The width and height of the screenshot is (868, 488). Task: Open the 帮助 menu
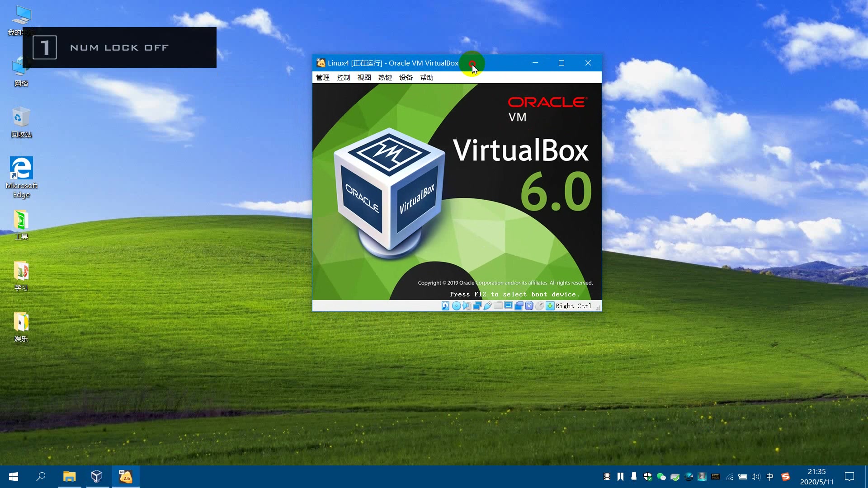(427, 77)
